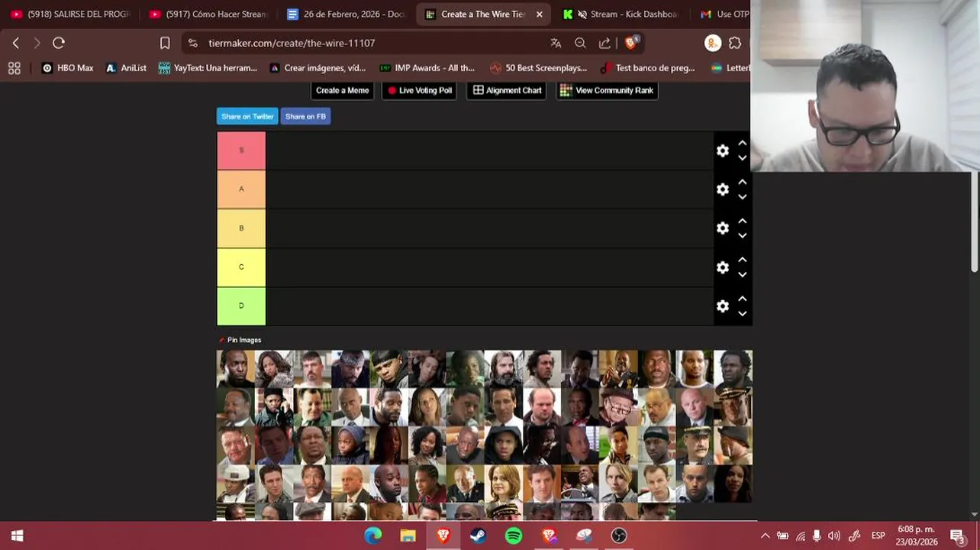Image resolution: width=980 pixels, height=550 pixels.
Task: Switch to Cómo Hacer Stream tab
Action: pos(209,14)
